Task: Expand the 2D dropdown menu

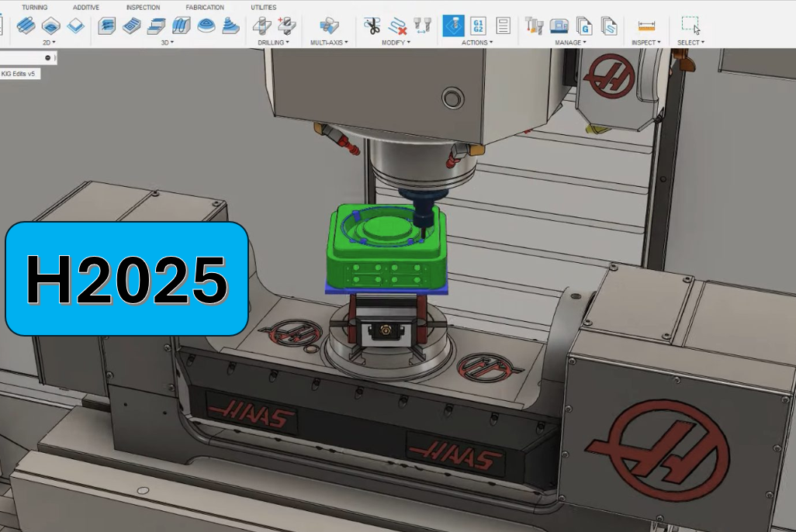Action: pyautogui.click(x=47, y=43)
